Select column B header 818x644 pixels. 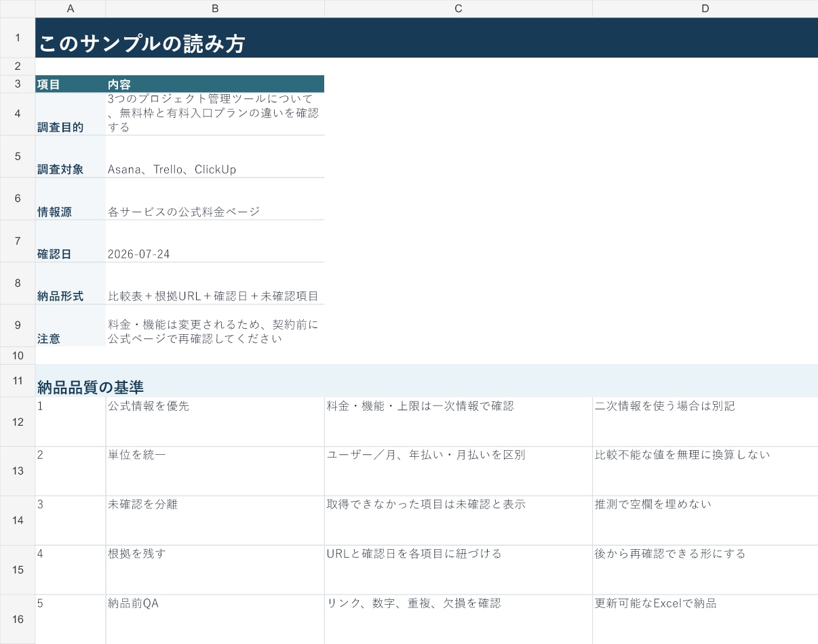point(215,8)
